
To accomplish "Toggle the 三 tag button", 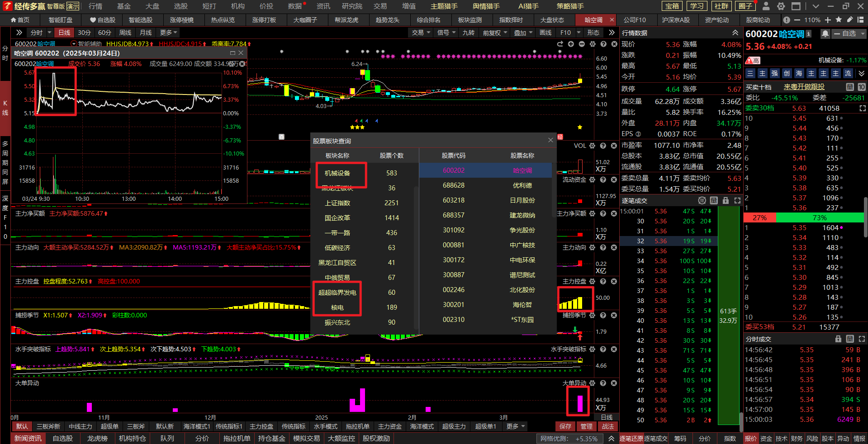I will tap(750, 73).
